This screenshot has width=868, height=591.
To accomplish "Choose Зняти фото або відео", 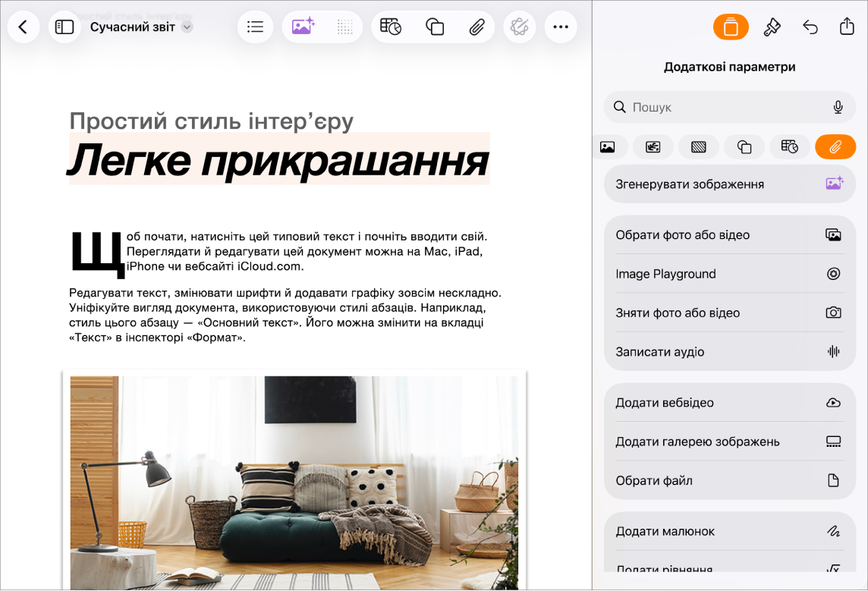I will 730,313.
